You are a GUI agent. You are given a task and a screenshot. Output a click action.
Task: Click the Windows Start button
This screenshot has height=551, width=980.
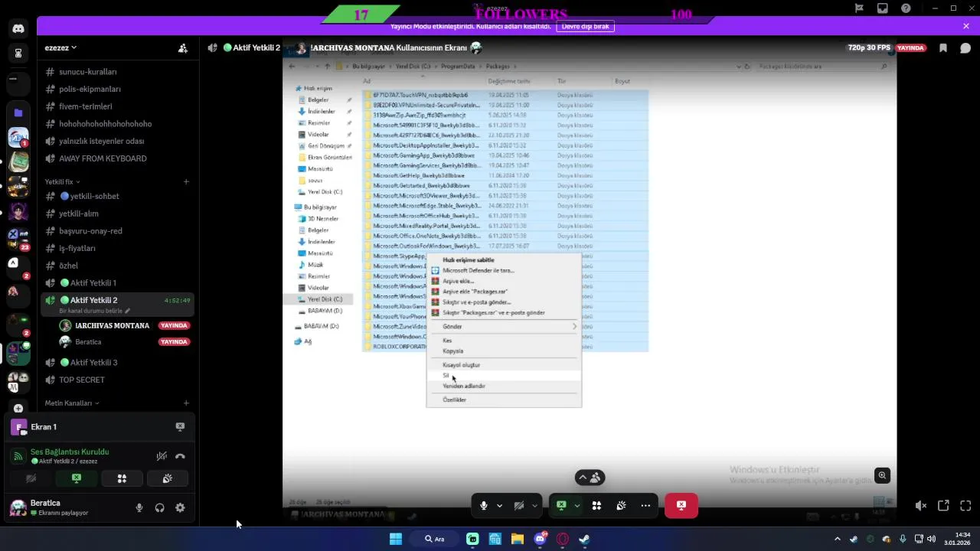point(396,539)
